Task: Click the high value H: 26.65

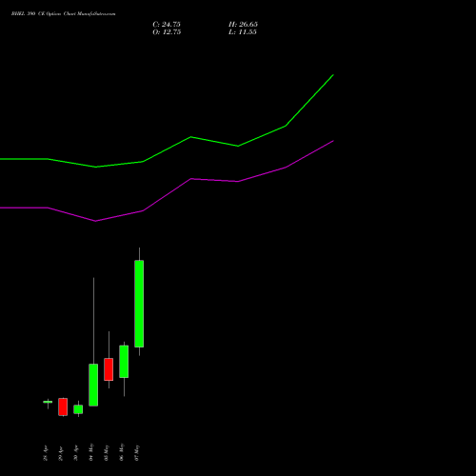Action: 243,25
